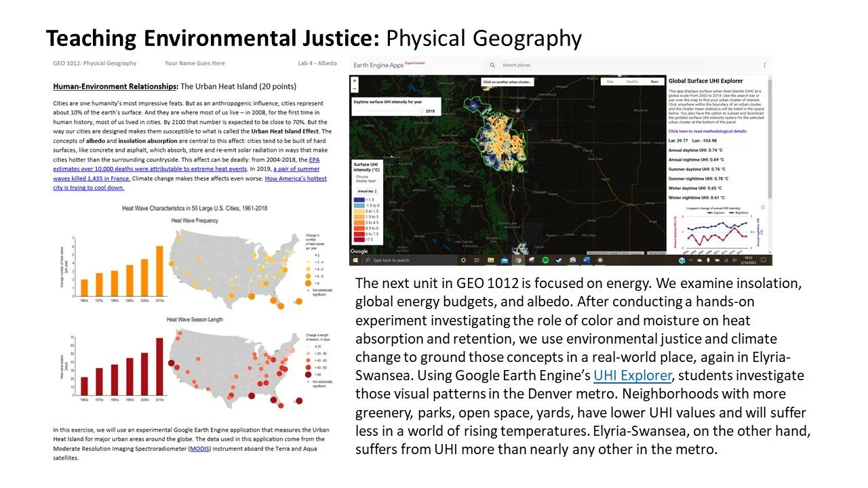The width and height of the screenshot is (868, 488).
Task: Click the search magnifier icon in Earth Engine
Action: [x=492, y=65]
